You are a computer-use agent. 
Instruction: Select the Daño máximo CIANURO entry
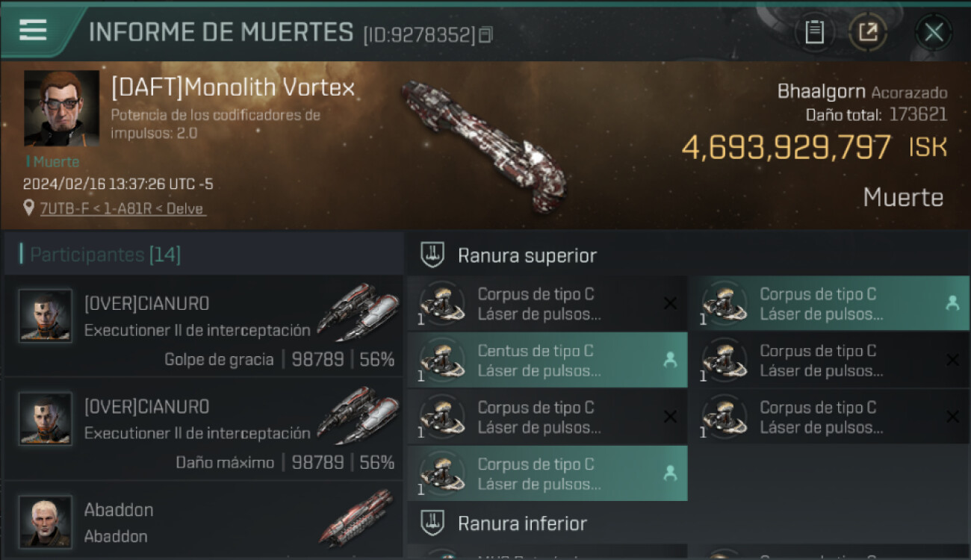click(x=204, y=429)
